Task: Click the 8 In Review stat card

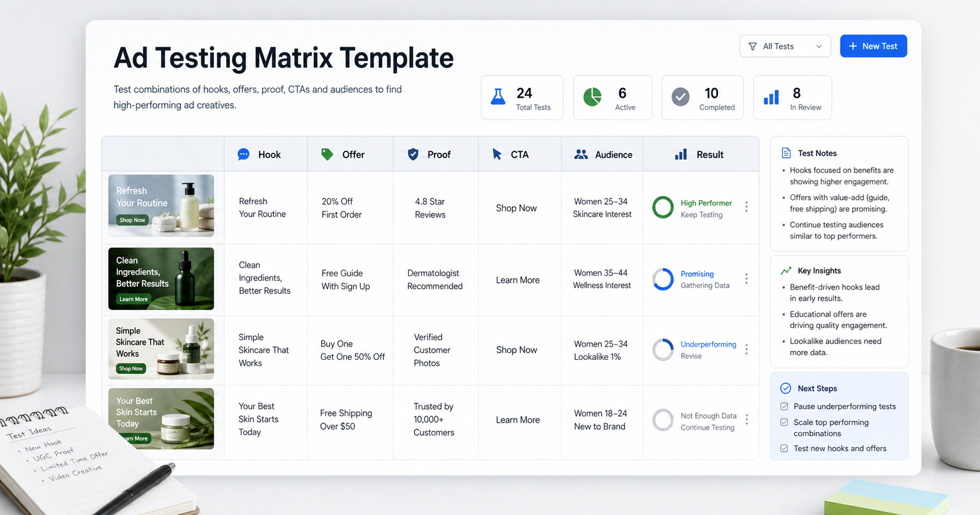Action: (x=793, y=97)
